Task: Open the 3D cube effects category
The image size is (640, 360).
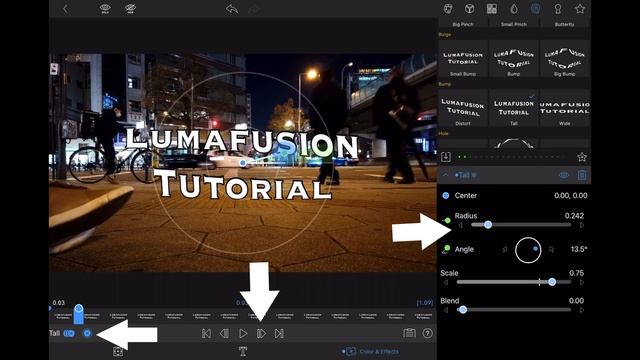Action: pos(470,9)
